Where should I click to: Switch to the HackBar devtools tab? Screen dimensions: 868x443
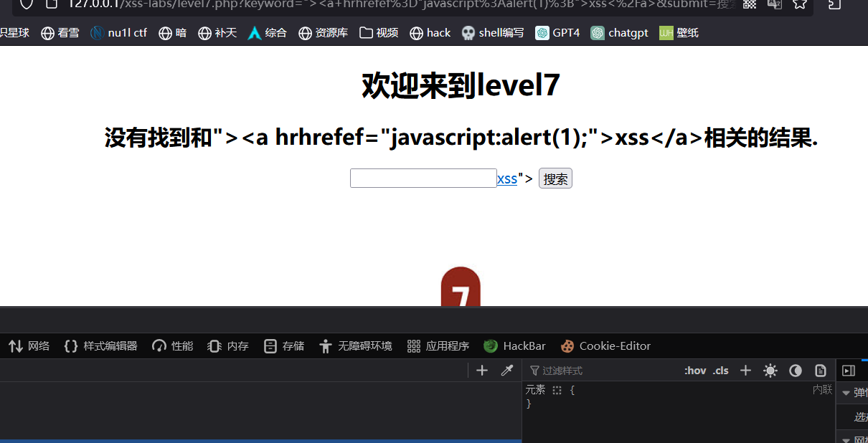(515, 346)
